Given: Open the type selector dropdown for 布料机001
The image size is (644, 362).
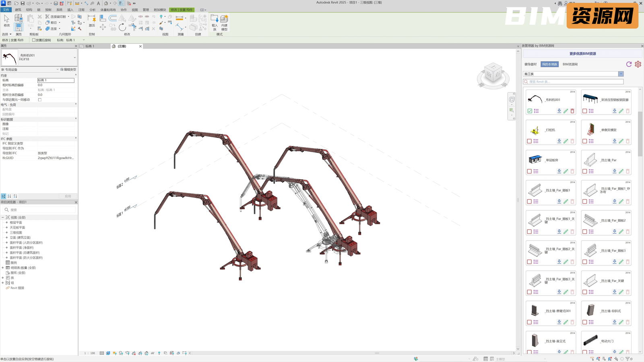Looking at the screenshot, I should [x=74, y=58].
